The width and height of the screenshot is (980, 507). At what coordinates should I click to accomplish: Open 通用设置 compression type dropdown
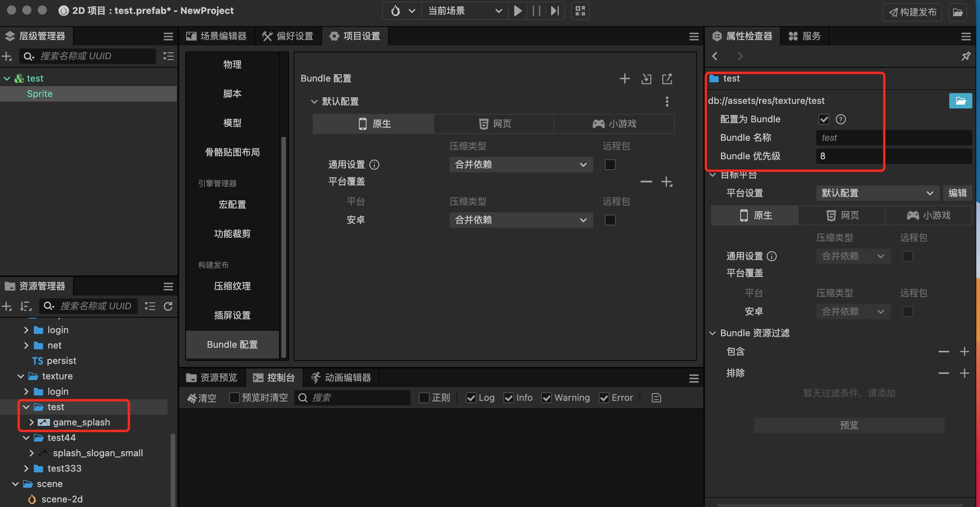tap(521, 165)
